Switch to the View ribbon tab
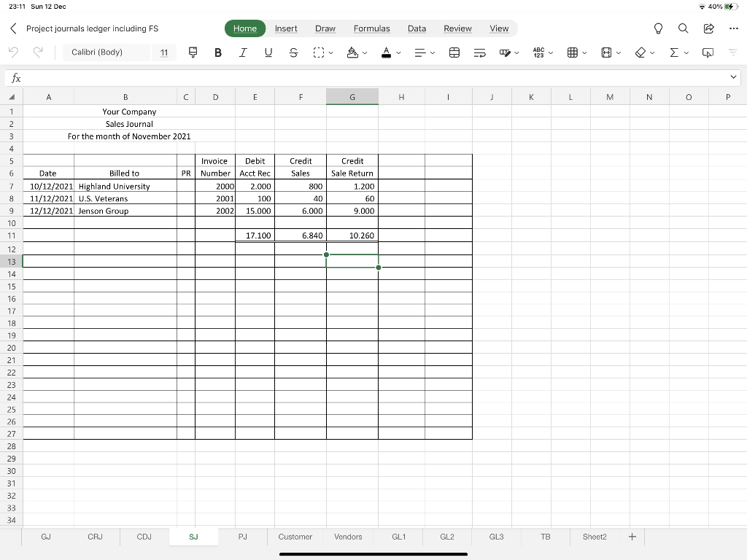The height and width of the screenshot is (560, 747). pyautogui.click(x=499, y=28)
